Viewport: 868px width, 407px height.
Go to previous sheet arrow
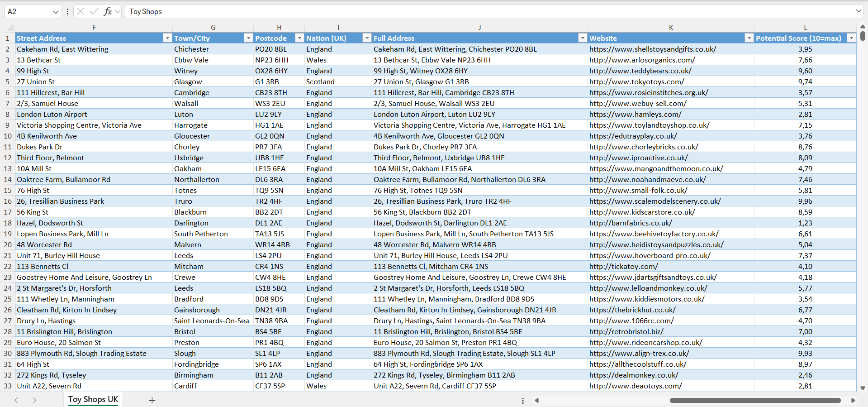(x=16, y=400)
